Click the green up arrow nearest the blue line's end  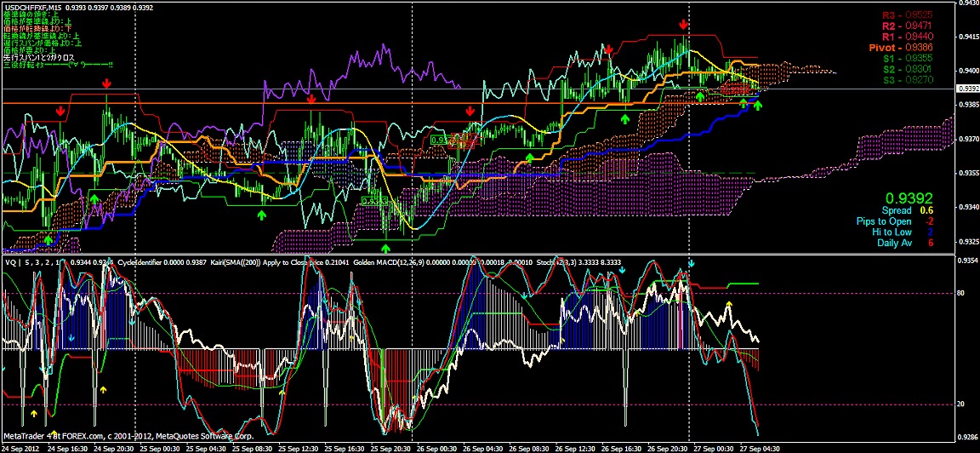tap(758, 106)
